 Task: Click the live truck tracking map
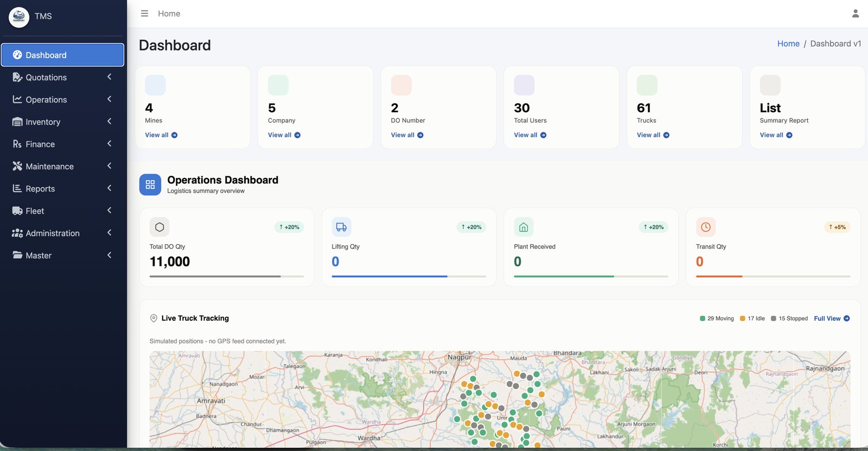[x=500, y=399]
